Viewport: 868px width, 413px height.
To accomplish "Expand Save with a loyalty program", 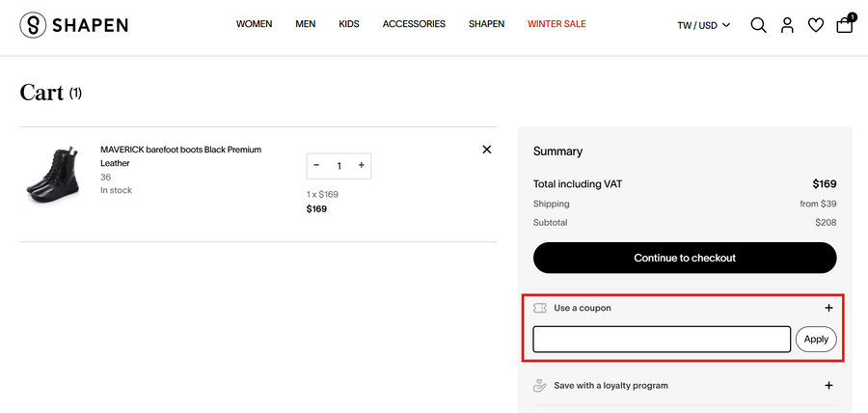I will tap(828, 386).
